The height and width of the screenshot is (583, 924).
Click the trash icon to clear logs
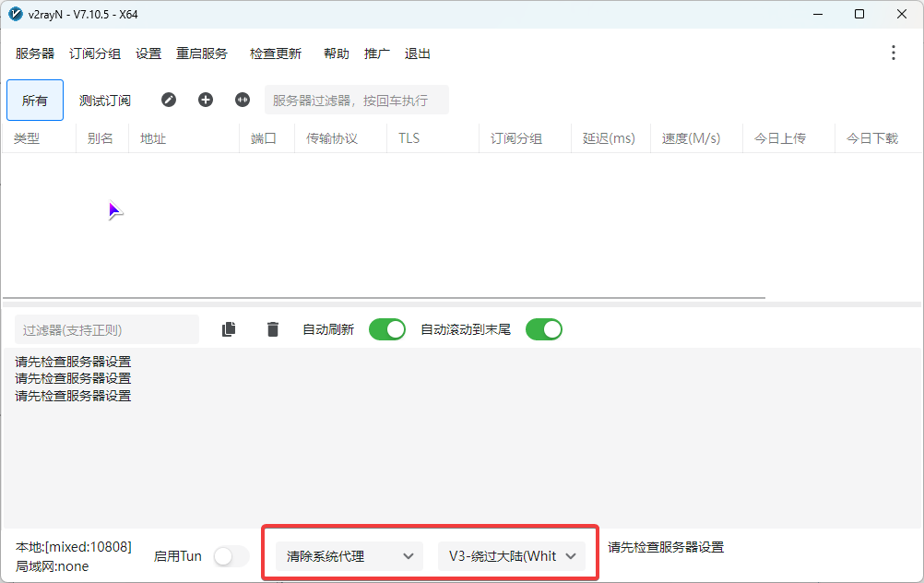[273, 329]
